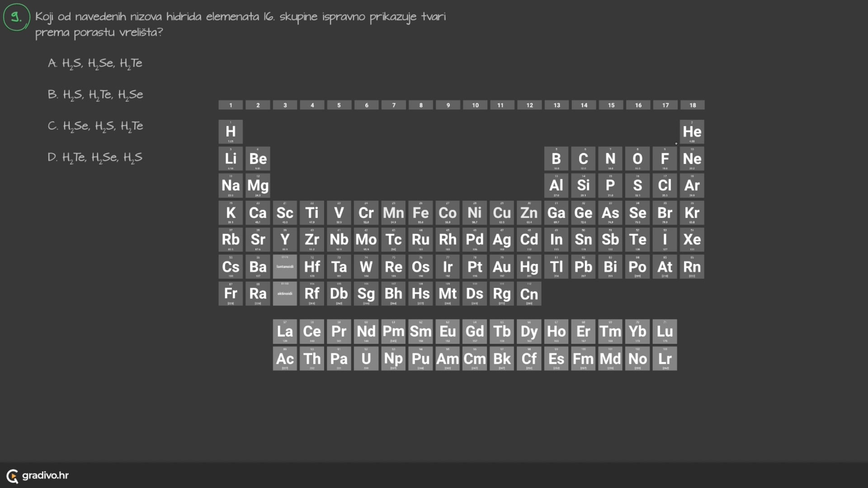868x488 pixels.
Task: Open the aktinoidi placeholder cell
Action: [285, 294]
